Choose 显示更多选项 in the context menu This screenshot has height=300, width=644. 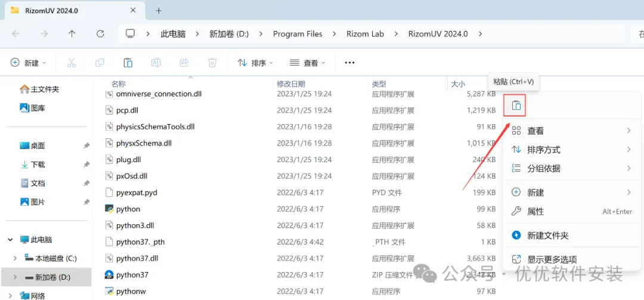point(572,259)
